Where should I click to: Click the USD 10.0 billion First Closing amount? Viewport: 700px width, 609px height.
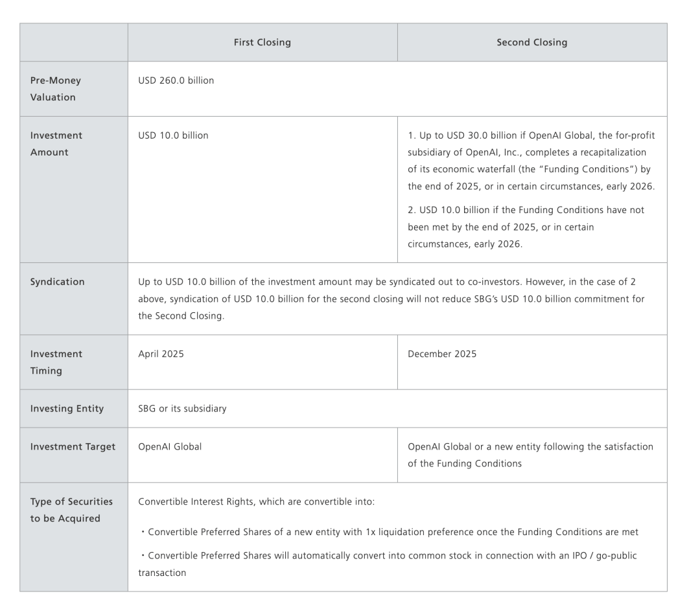coord(173,135)
